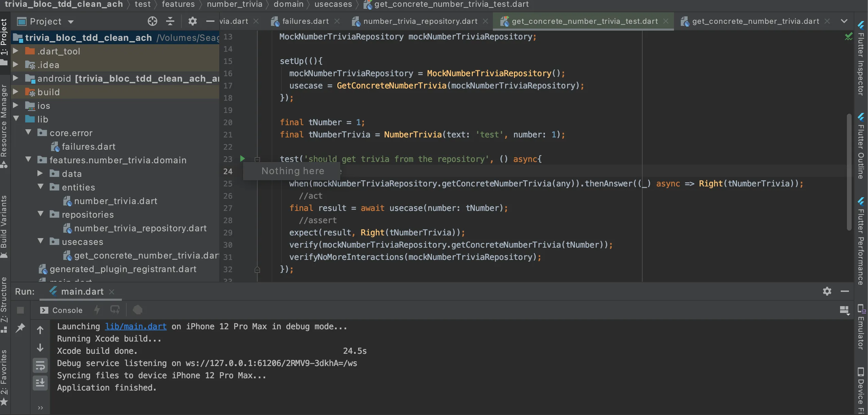Collapse the lib folder
Image resolution: width=868 pixels, height=415 pixels.
pyautogui.click(x=16, y=119)
